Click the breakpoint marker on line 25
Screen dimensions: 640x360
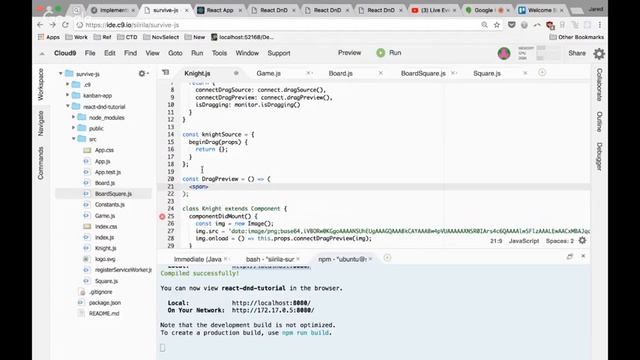click(x=162, y=216)
